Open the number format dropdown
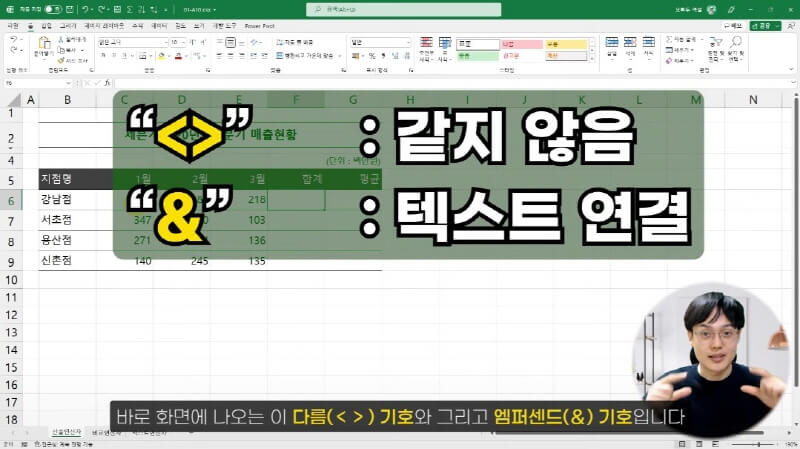 [x=408, y=42]
